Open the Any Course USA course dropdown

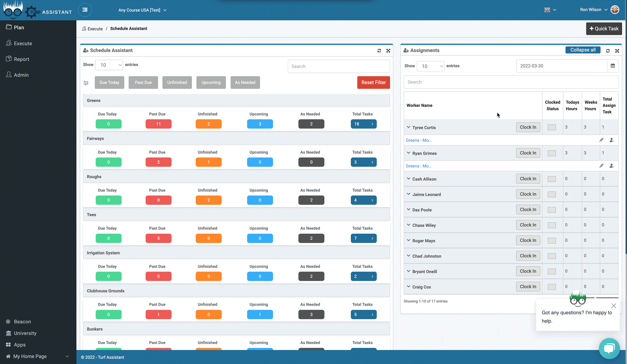click(x=142, y=10)
